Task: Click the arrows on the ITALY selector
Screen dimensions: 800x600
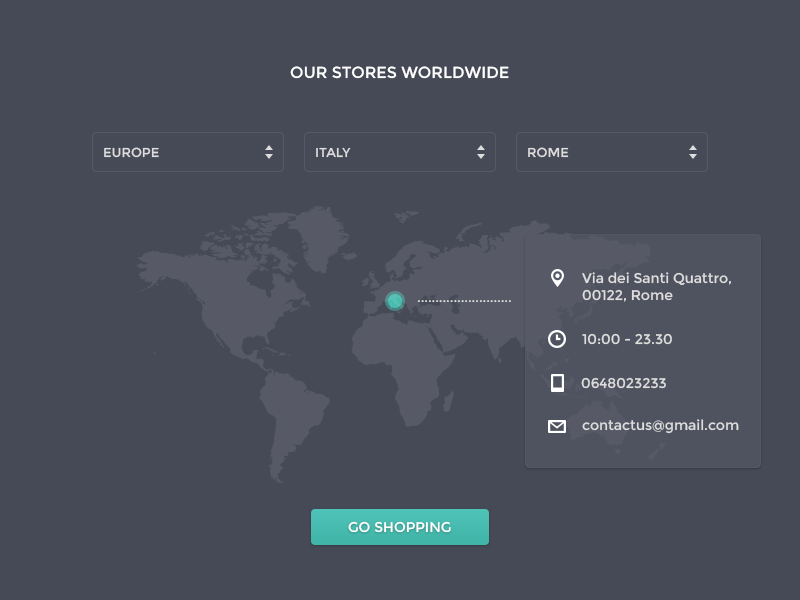Action: tap(481, 152)
